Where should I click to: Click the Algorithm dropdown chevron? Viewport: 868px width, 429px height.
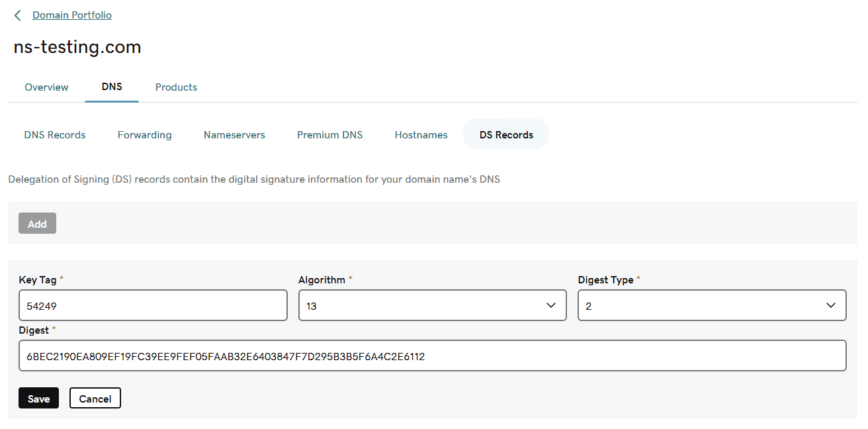(x=551, y=305)
